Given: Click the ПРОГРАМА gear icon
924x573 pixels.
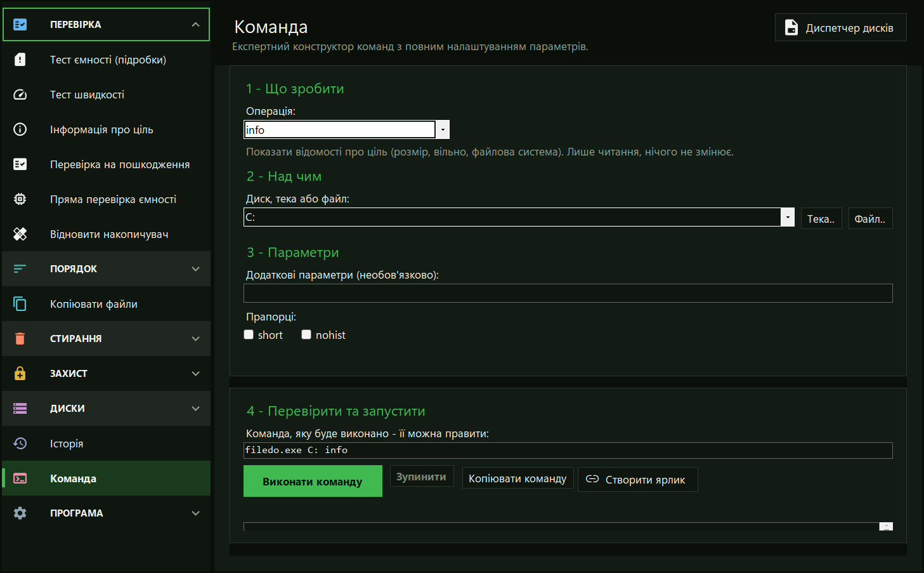Looking at the screenshot, I should coord(20,513).
